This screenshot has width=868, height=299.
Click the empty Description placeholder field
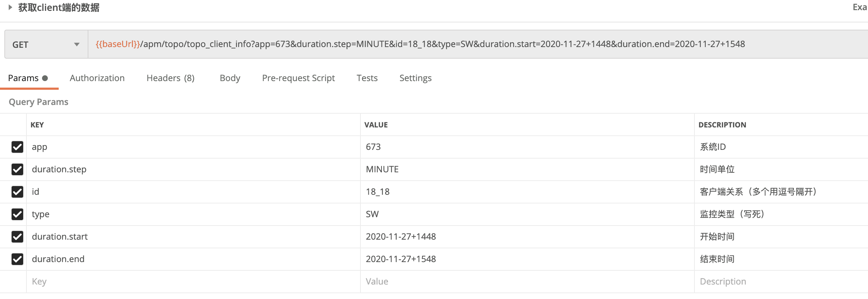(x=779, y=282)
